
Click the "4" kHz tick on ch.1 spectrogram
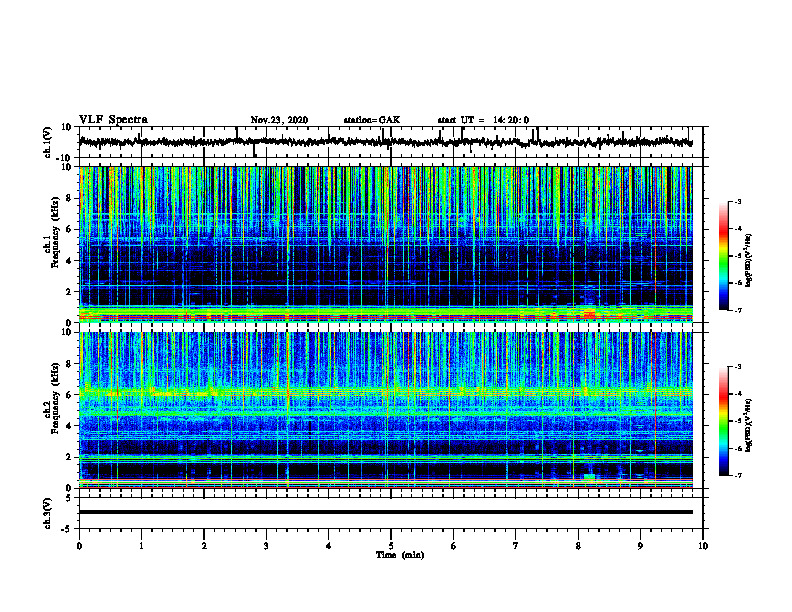coord(69,261)
